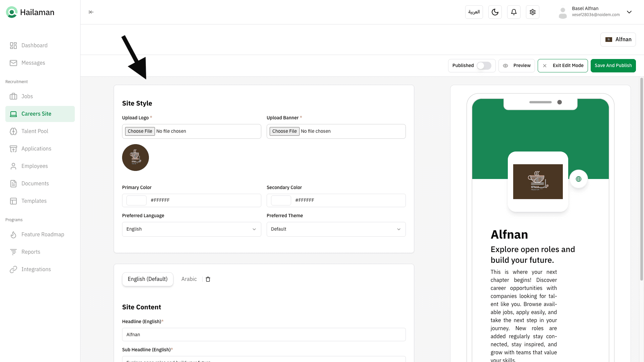The width and height of the screenshot is (644, 362).
Task: Switch language to العربية
Action: 474,12
